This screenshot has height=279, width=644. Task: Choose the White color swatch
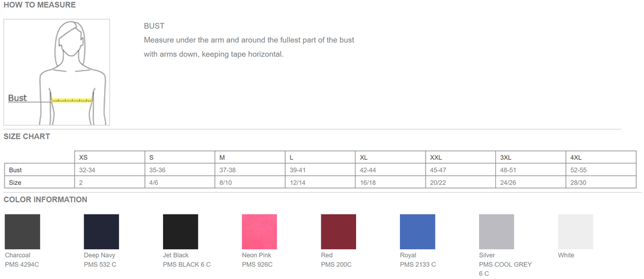click(575, 231)
